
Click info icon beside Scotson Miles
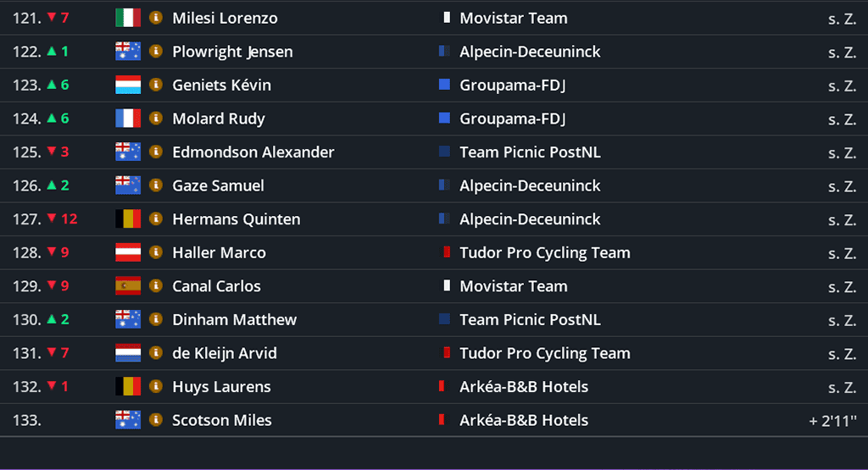click(x=155, y=420)
